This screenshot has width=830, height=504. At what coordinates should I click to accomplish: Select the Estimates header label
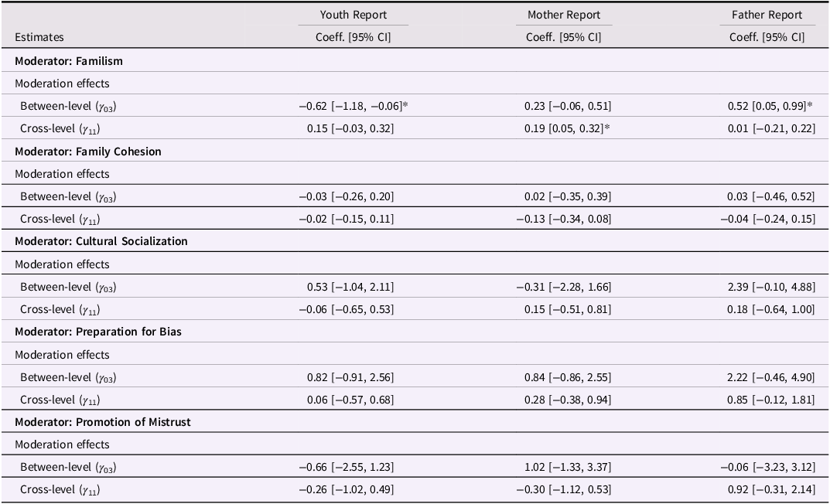click(39, 37)
